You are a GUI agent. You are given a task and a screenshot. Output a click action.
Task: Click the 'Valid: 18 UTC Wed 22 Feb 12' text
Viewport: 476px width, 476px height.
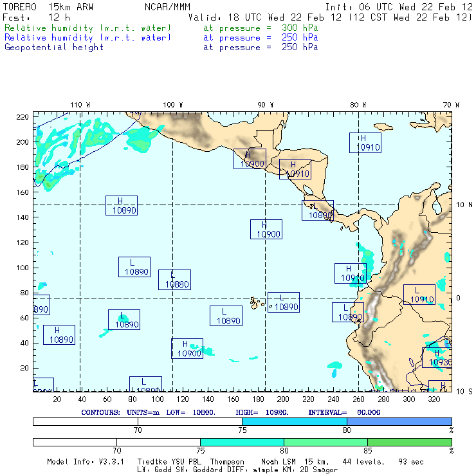265,17
